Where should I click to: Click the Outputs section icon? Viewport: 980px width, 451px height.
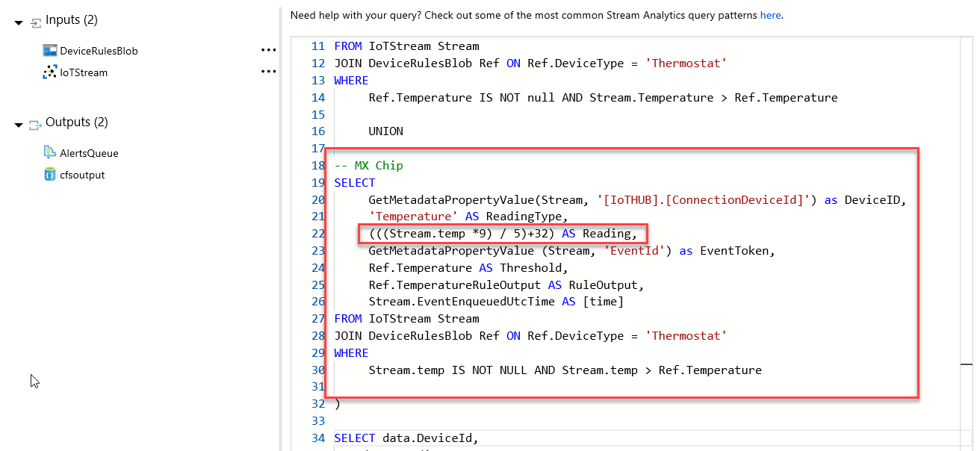tap(35, 125)
